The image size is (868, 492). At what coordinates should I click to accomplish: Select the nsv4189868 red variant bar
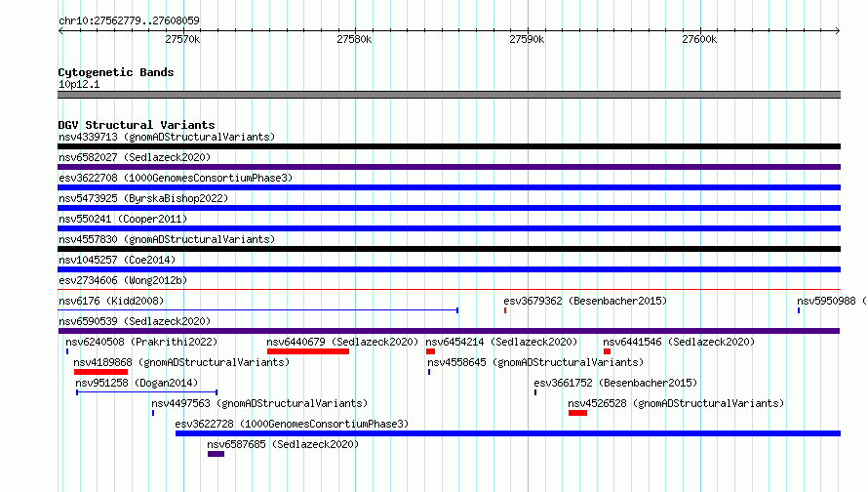click(x=100, y=372)
